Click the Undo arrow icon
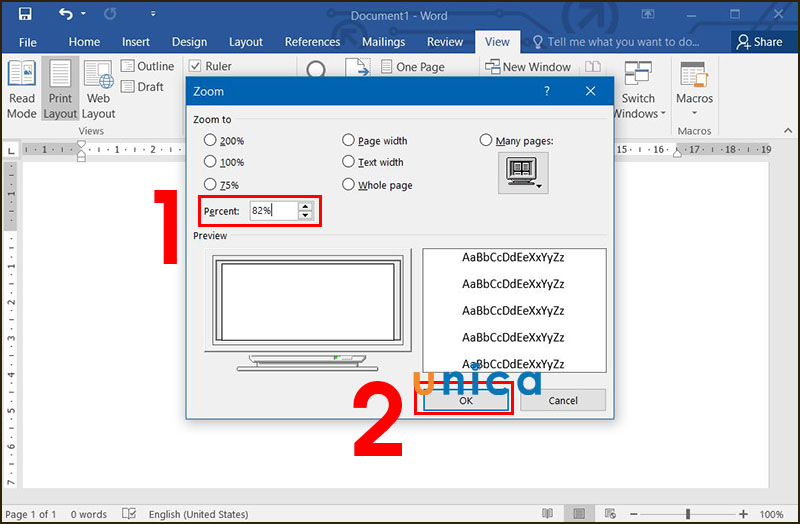 (65, 14)
